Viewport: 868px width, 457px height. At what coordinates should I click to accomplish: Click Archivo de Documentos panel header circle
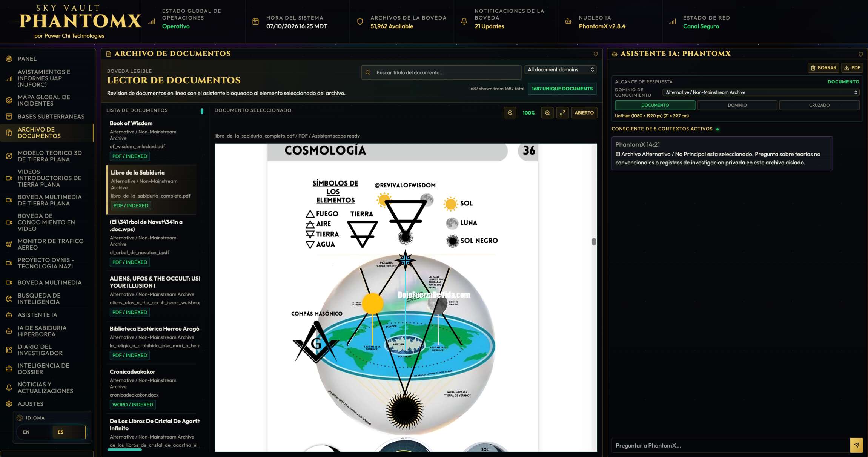pos(595,54)
